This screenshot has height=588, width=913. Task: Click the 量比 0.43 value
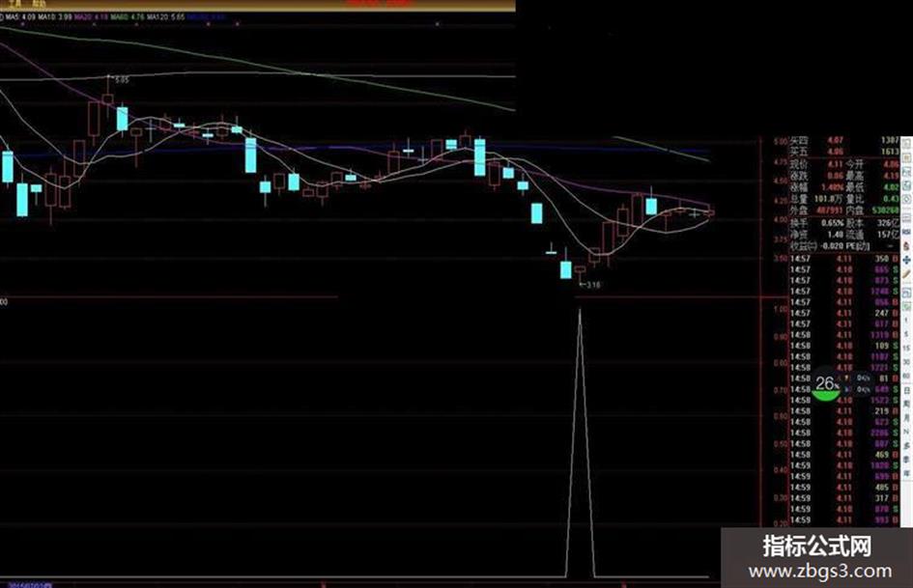pyautogui.click(x=890, y=199)
